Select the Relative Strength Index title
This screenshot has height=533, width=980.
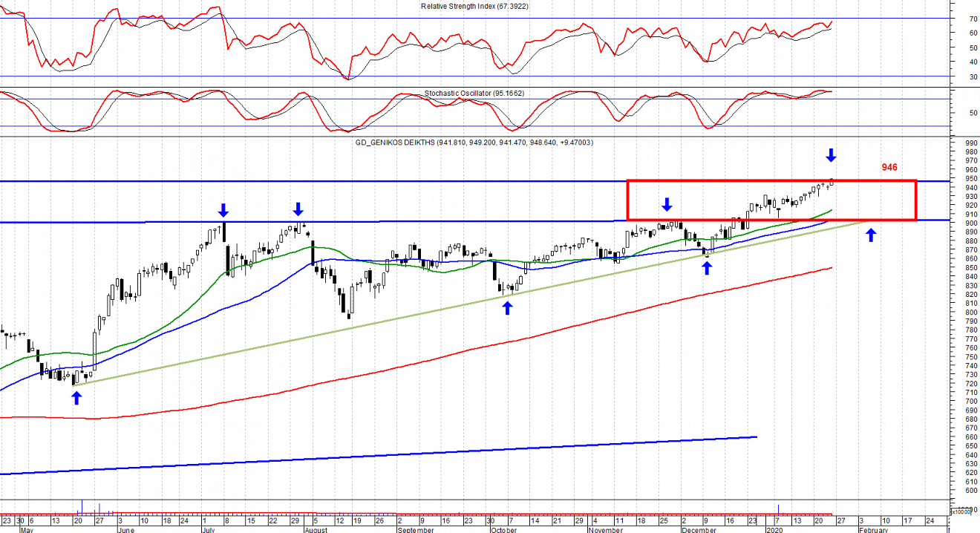coord(475,6)
